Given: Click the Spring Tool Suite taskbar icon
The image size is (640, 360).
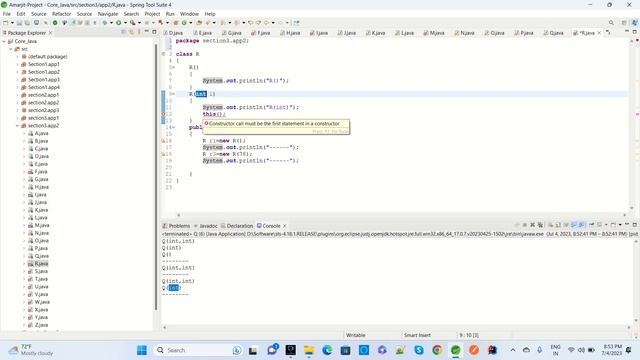Looking at the screenshot, I should pyautogui.click(x=456, y=350).
